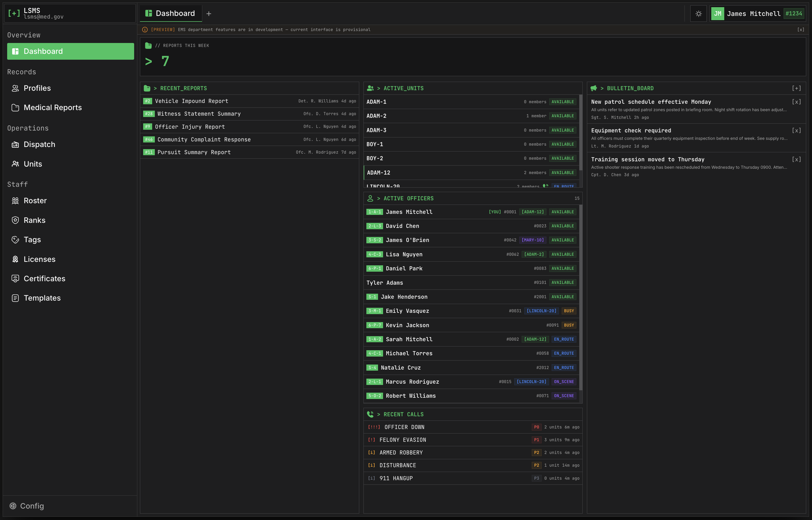Viewport: 812px width, 520px height.
Task: Open Licenses in the Staff section
Action: [x=39, y=259]
